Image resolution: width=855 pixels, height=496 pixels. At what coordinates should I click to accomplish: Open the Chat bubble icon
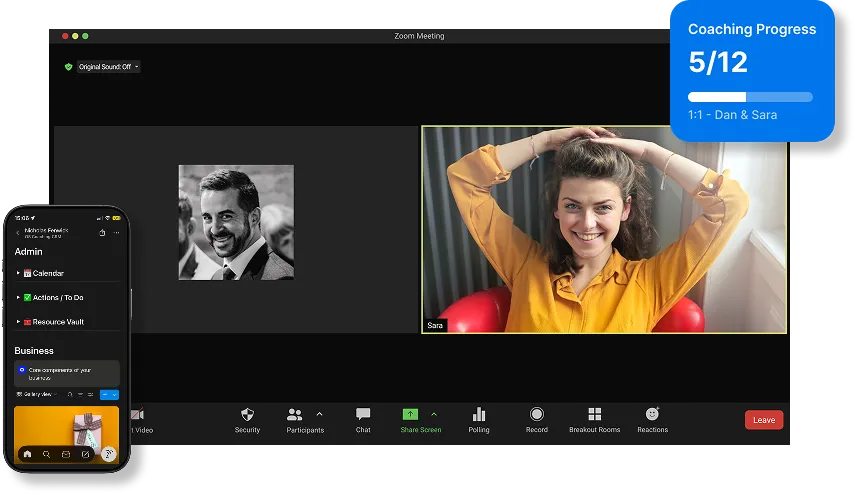(363, 414)
